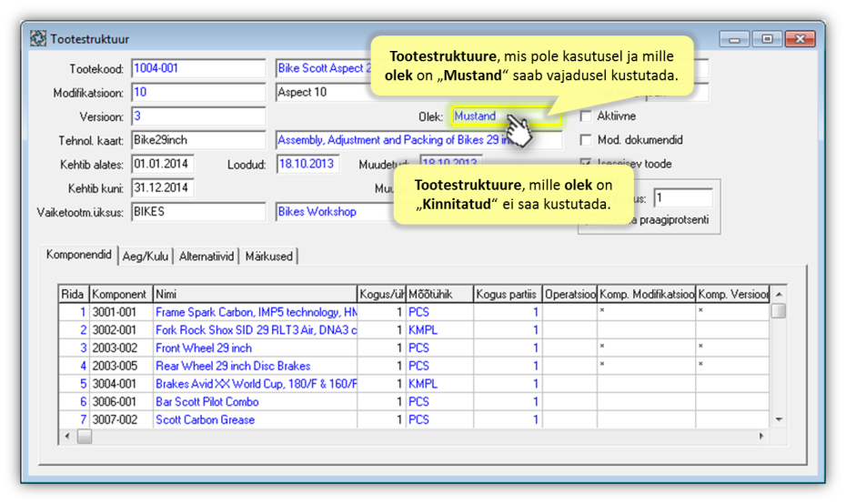Select row Fork Rock Shox SID 29
The width and height of the screenshot is (846, 504).
pos(414,329)
